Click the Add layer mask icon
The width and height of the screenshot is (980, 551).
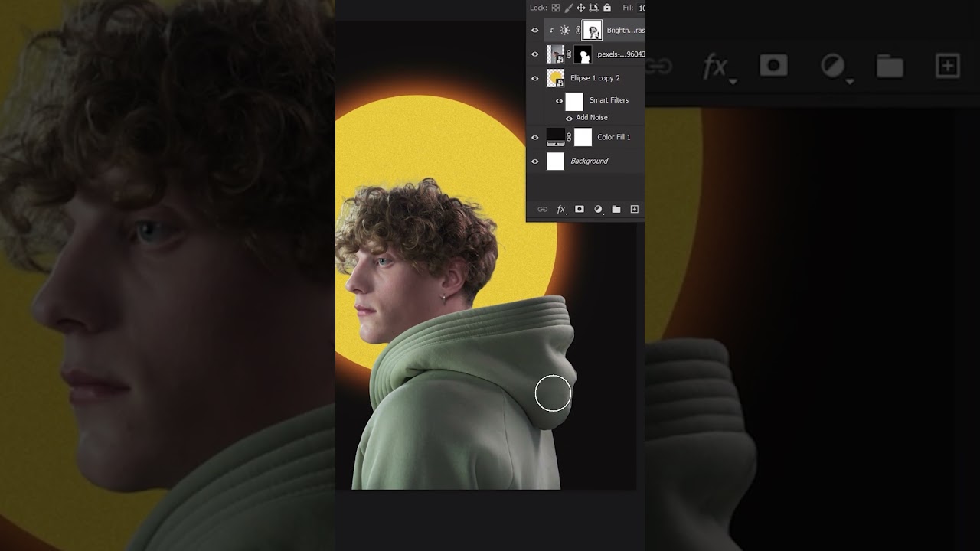coord(580,209)
